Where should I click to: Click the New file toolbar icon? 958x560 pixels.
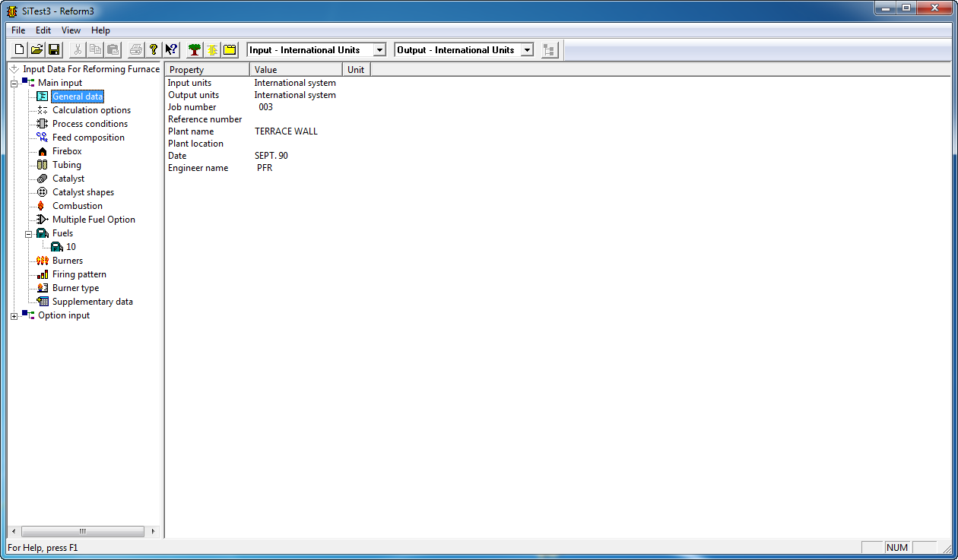point(20,50)
